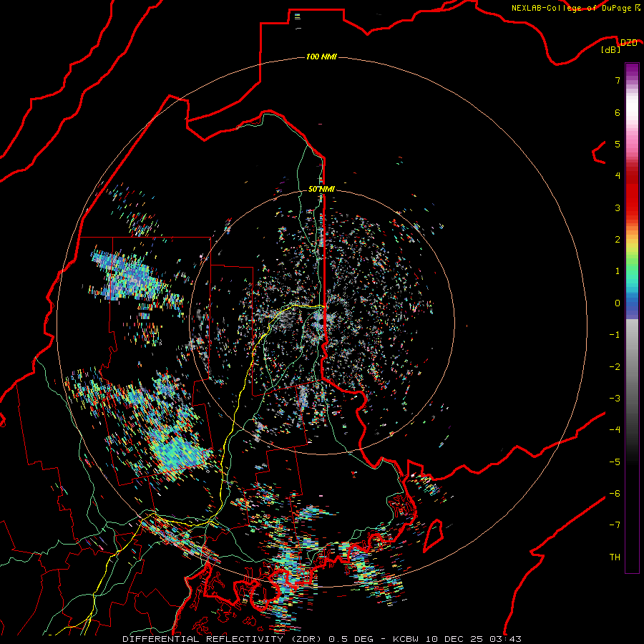The width and height of the screenshot is (644, 644).
Task: Select the 0 dB scale value
Action: (x=618, y=303)
